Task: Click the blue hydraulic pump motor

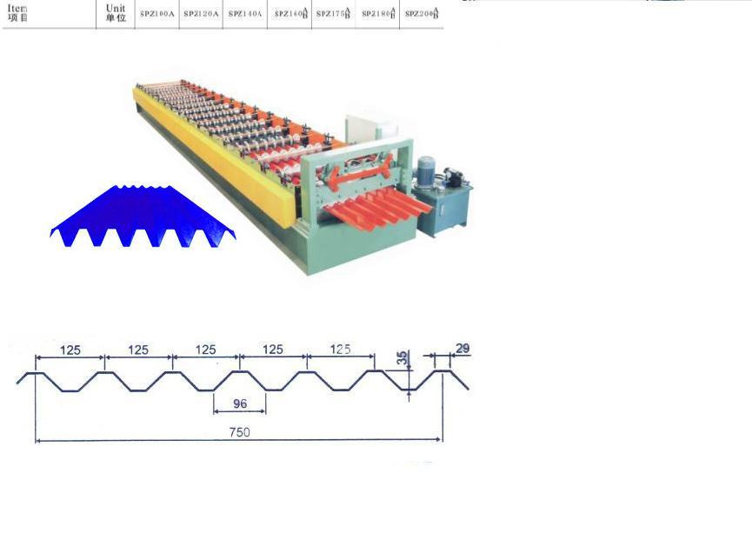Action: [x=425, y=171]
